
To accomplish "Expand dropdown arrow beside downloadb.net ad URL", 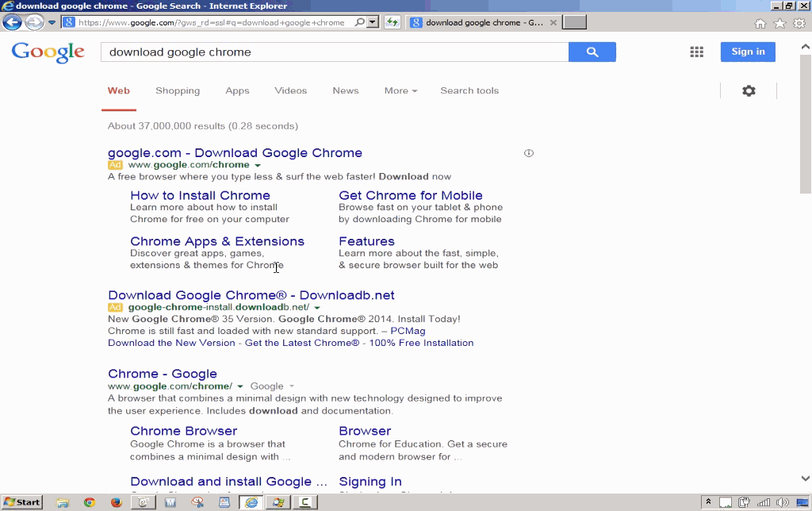I will click(317, 308).
